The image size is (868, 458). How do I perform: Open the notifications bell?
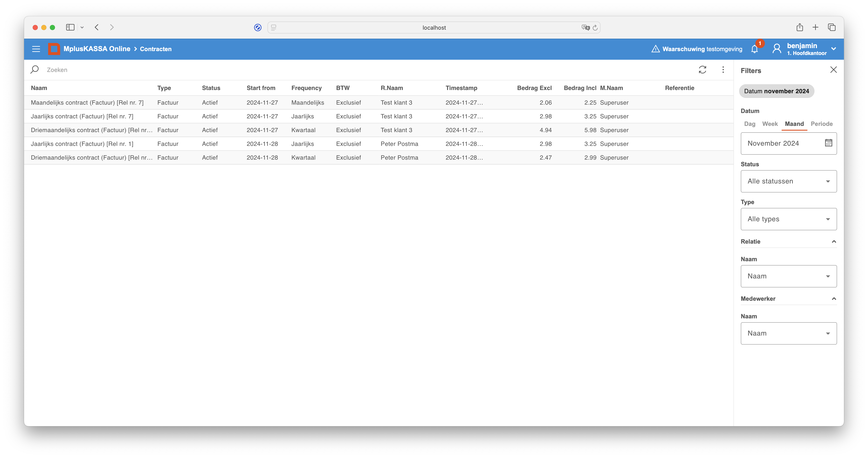754,49
